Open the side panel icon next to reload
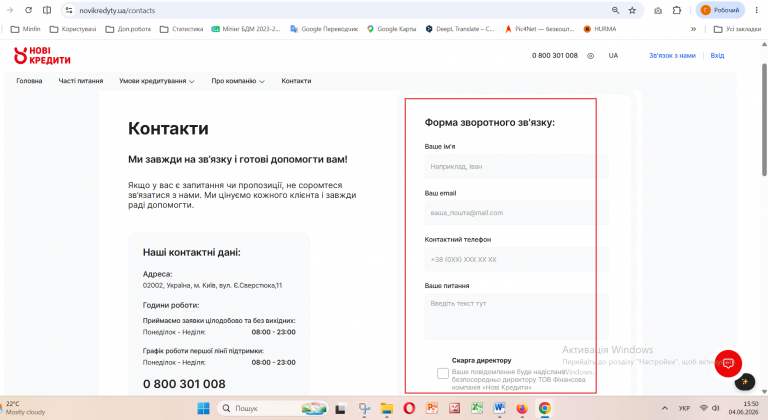 coord(47,10)
